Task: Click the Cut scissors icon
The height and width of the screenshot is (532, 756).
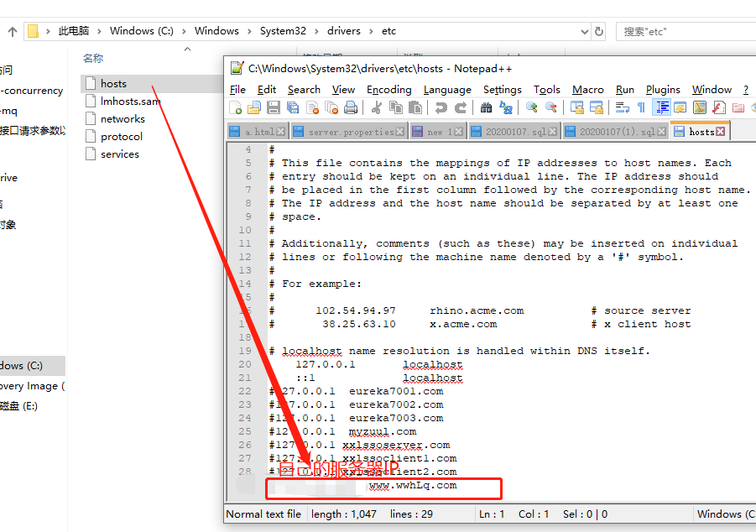Action: (x=377, y=107)
